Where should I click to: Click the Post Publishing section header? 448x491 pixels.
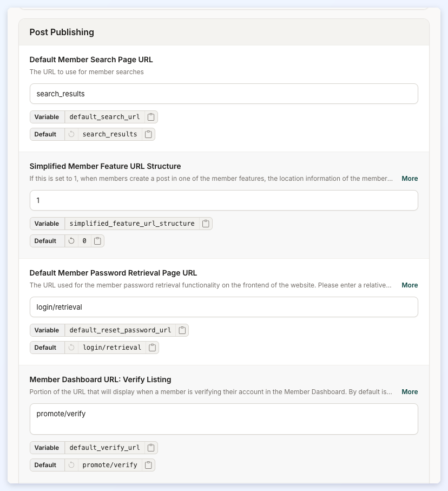coord(224,32)
